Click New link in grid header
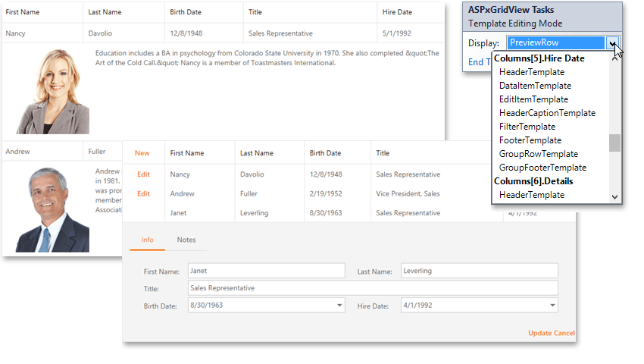Image resolution: width=644 pixels, height=364 pixels. [x=142, y=153]
